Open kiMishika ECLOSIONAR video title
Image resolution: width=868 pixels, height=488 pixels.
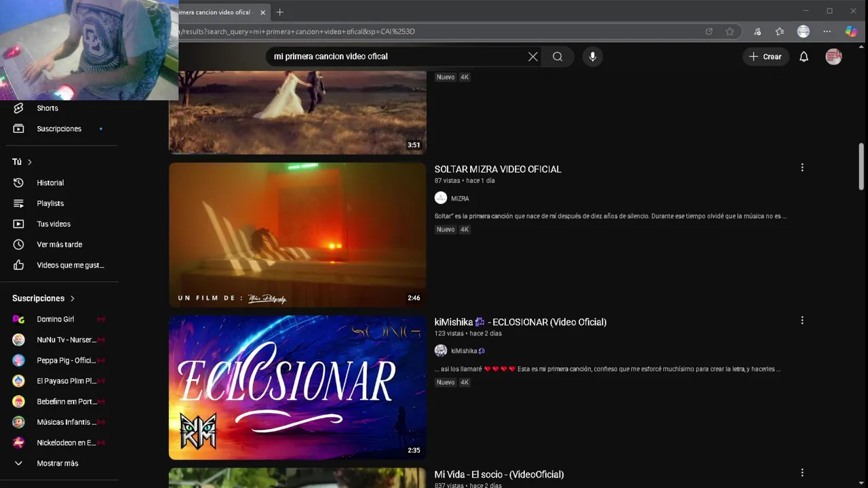[x=520, y=322]
